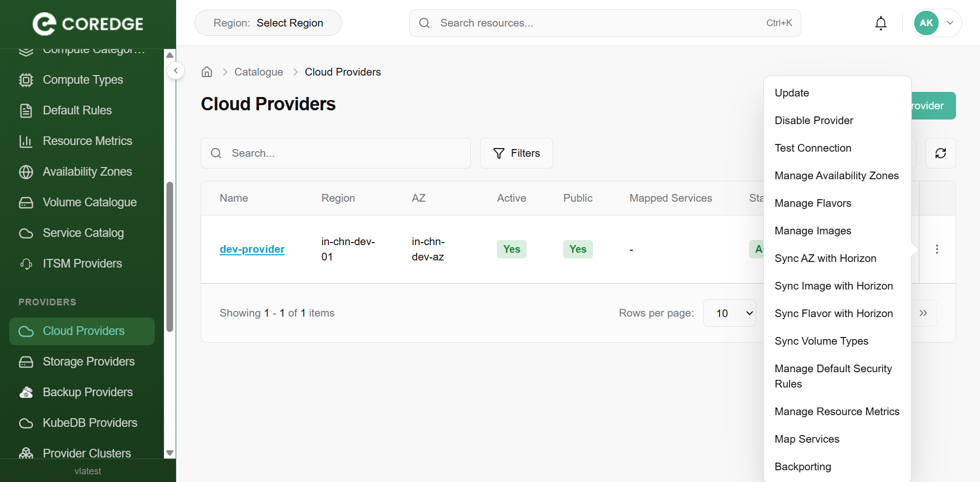This screenshot has width=980, height=482.
Task: Expand the AK user account menu
Action: (x=937, y=23)
